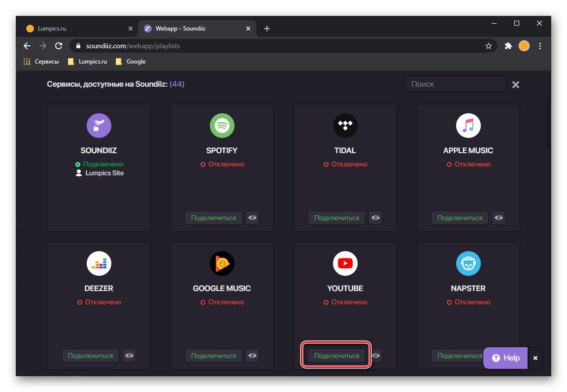Open the Chrome three-dot menu

540,46
